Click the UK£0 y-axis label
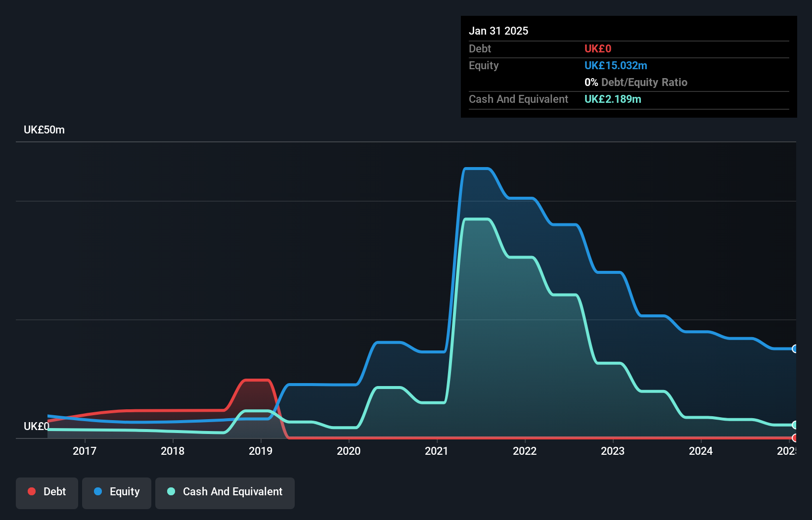This screenshot has width=812, height=520. pyautogui.click(x=37, y=426)
